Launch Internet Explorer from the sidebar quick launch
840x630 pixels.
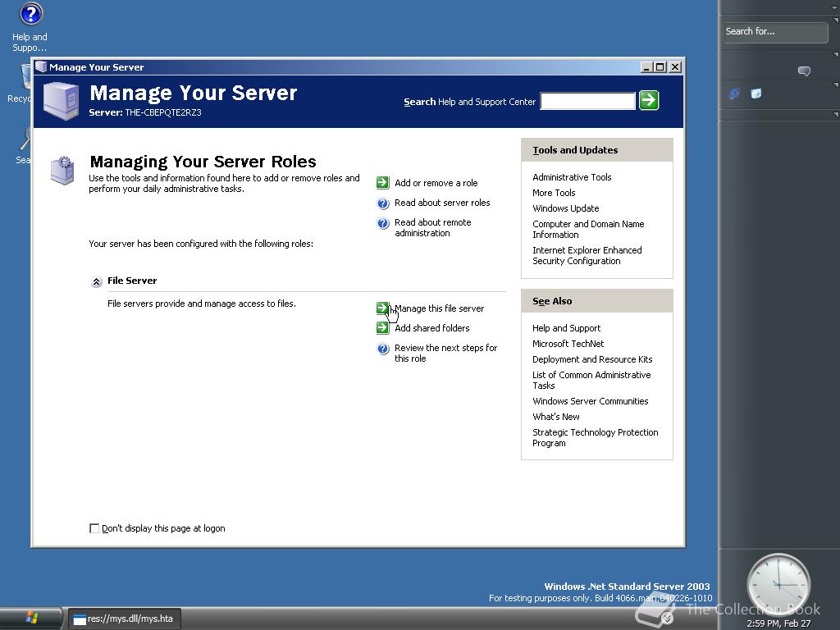point(734,94)
